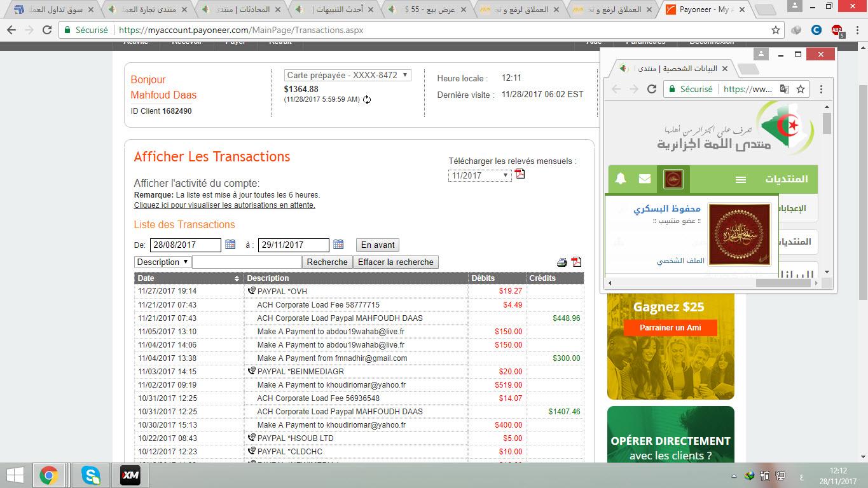
Task: Click the forum notifications bell icon
Action: pyautogui.click(x=621, y=179)
